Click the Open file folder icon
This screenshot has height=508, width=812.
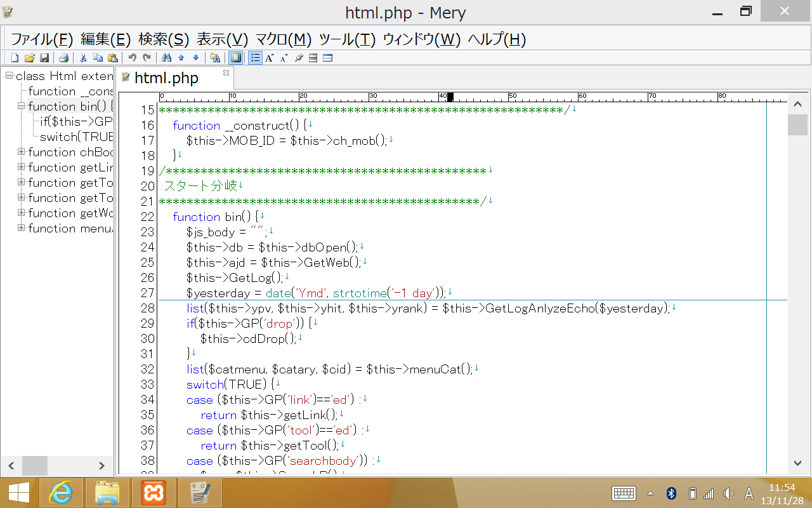click(x=30, y=58)
